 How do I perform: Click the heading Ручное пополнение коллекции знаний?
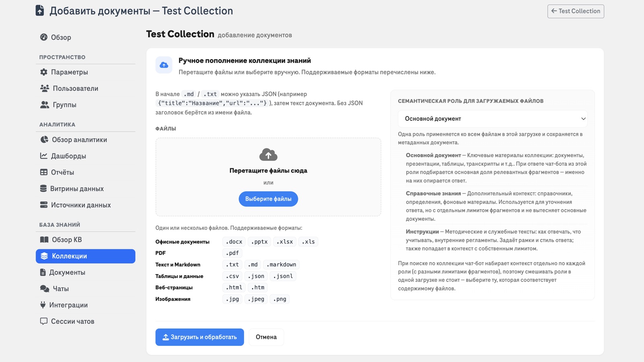(x=245, y=61)
